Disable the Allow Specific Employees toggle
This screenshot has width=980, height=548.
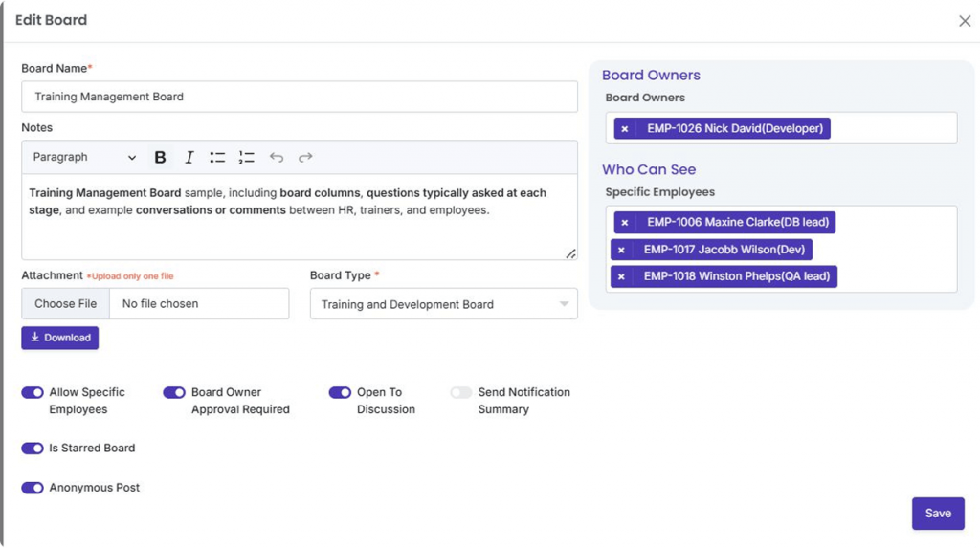(x=33, y=392)
